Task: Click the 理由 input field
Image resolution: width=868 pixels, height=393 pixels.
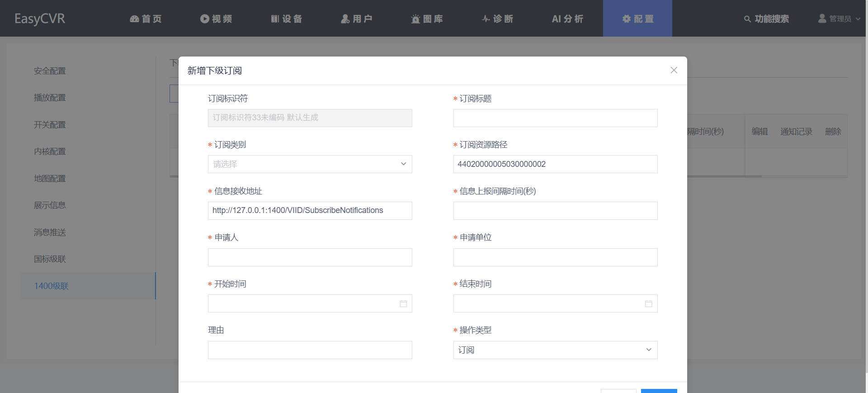Action: pos(310,350)
